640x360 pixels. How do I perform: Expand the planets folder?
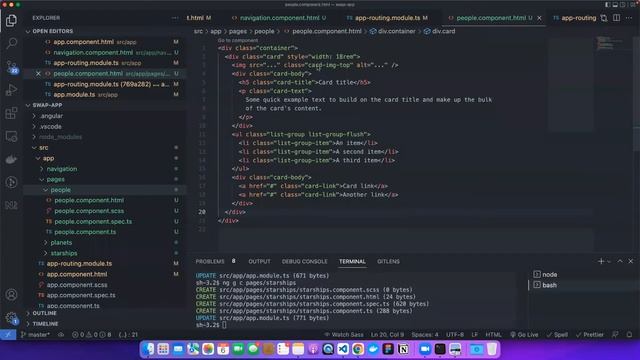[61, 242]
